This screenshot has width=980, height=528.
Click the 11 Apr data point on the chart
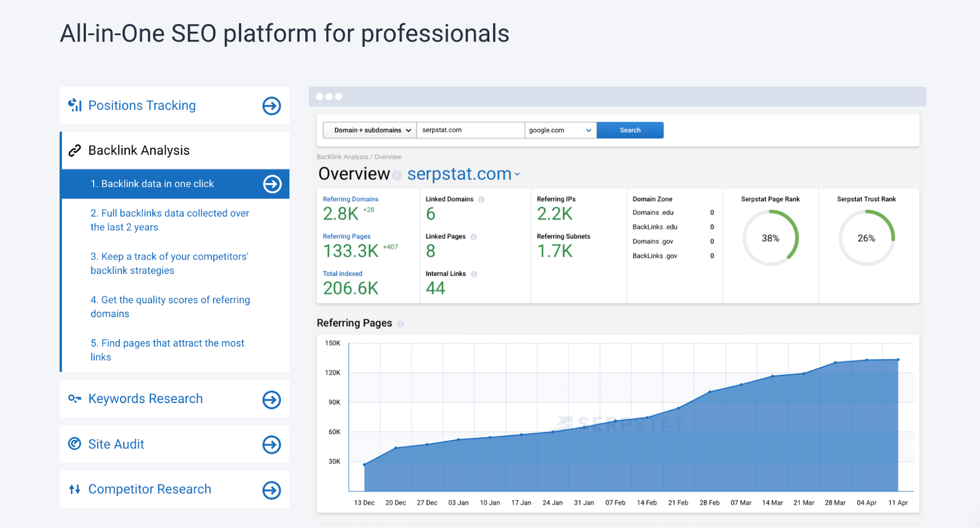pos(898,360)
